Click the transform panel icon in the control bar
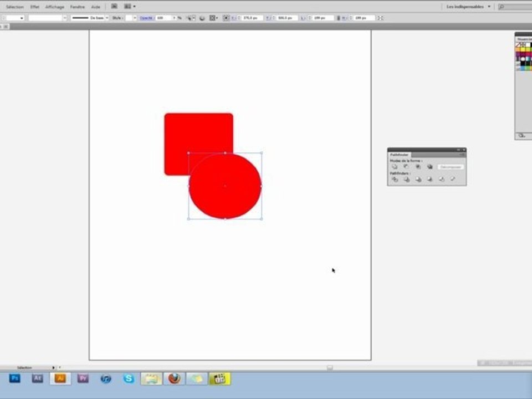This screenshot has height=399, width=532. pos(380,18)
